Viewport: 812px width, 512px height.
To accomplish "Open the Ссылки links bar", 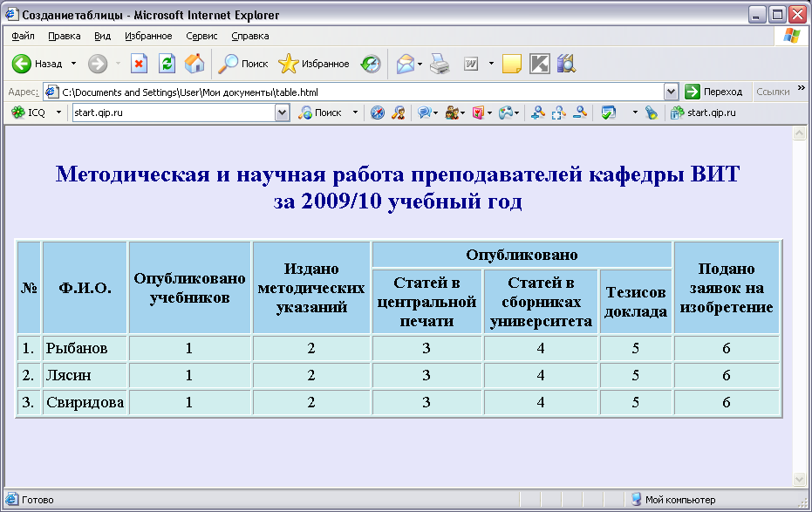I will click(773, 92).
